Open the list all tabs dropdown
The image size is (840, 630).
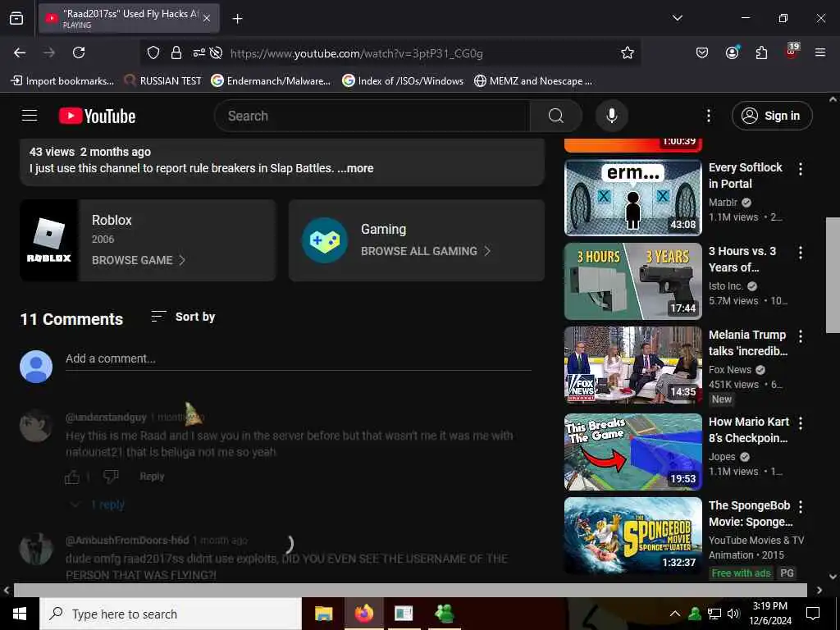[x=677, y=18]
